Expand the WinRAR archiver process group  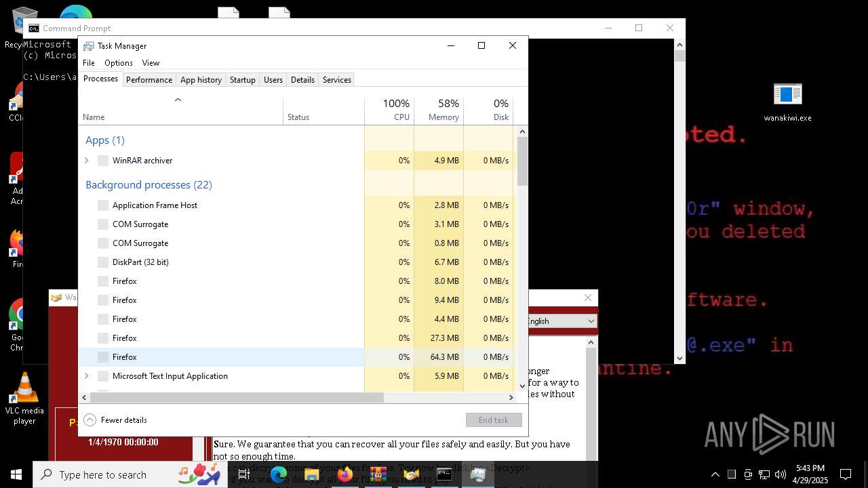click(x=86, y=161)
